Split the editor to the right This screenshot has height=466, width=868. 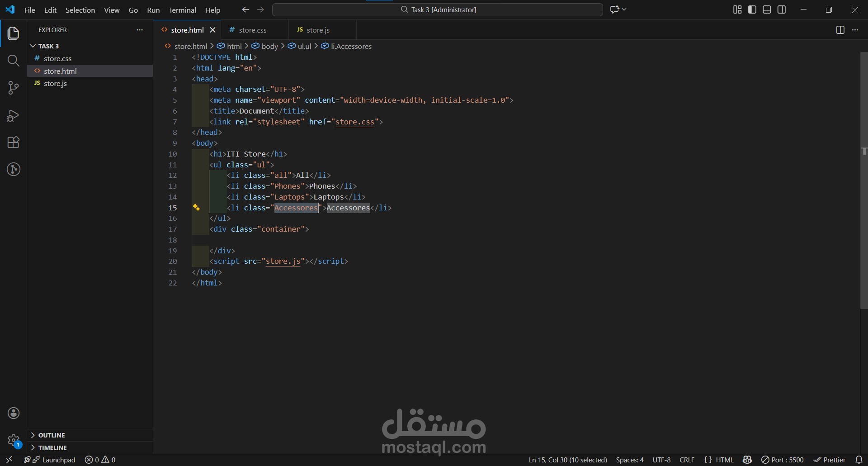click(840, 30)
